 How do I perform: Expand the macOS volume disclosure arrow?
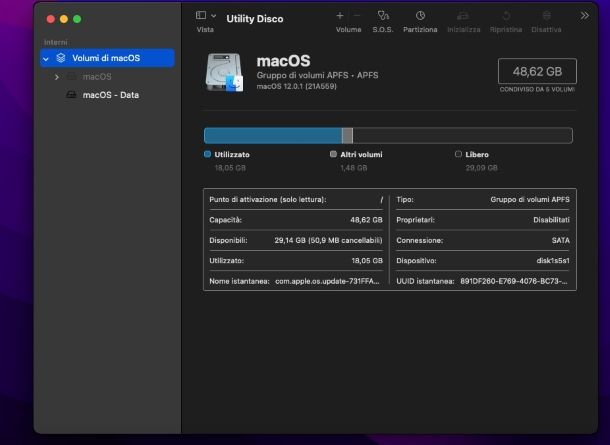click(x=57, y=77)
